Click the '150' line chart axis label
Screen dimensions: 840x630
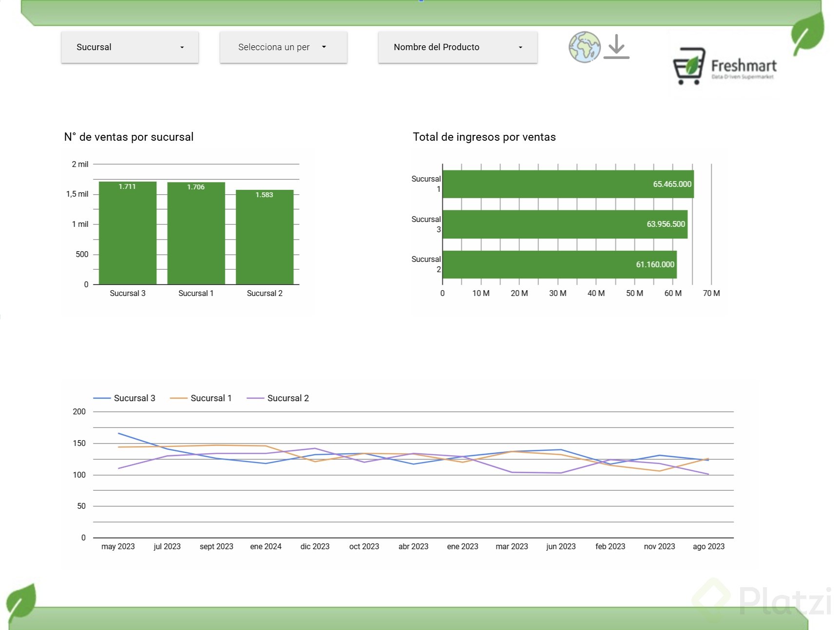click(79, 443)
